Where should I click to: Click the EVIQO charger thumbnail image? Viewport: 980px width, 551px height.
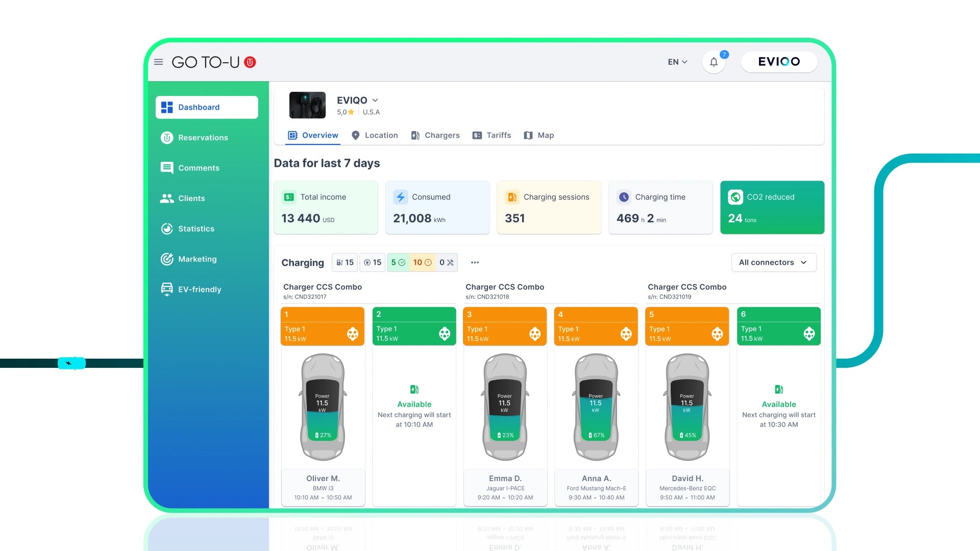(307, 105)
